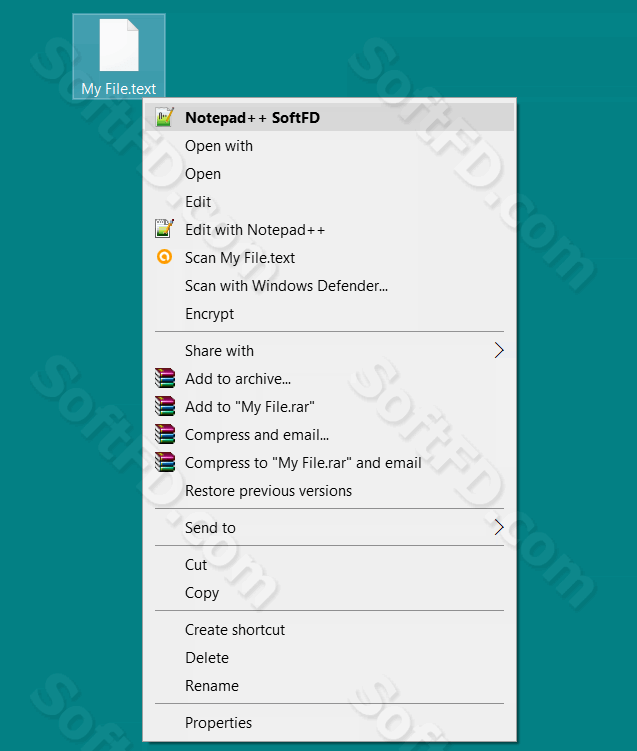Select Create shortcut
The image size is (637, 751).
coord(330,629)
